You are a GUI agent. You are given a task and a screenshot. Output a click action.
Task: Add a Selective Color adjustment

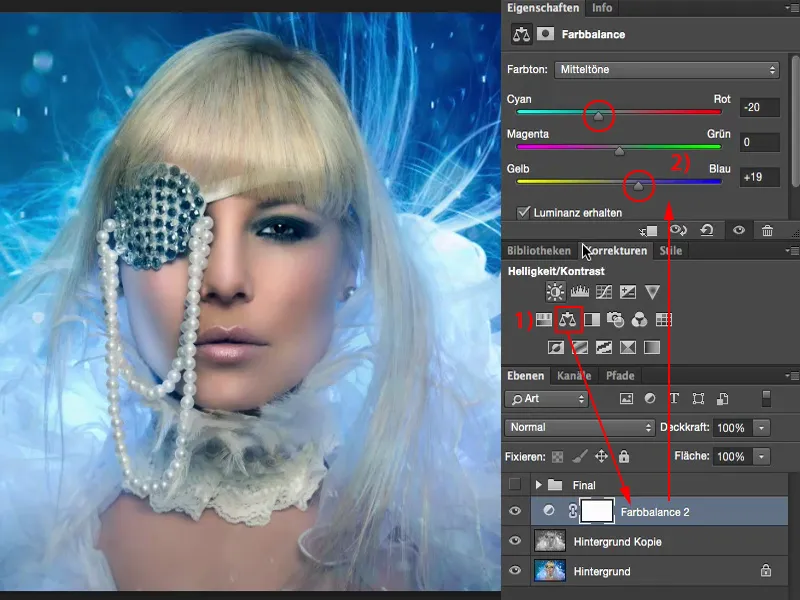(628, 347)
